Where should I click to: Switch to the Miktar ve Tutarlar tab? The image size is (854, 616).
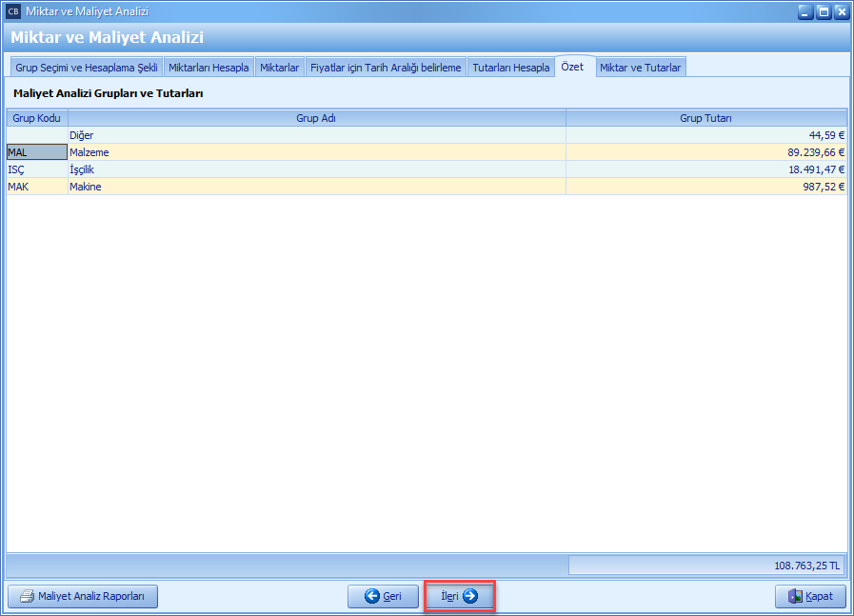click(x=640, y=68)
